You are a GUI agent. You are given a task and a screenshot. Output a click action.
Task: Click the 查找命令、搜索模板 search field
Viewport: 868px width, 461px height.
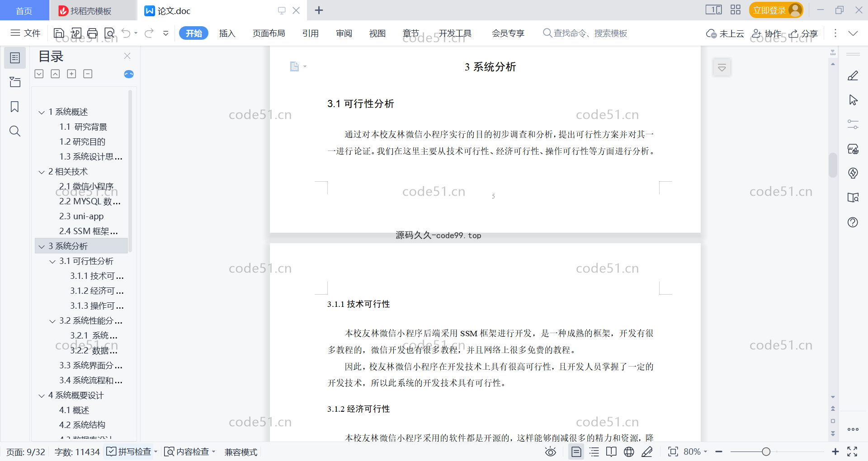point(585,33)
